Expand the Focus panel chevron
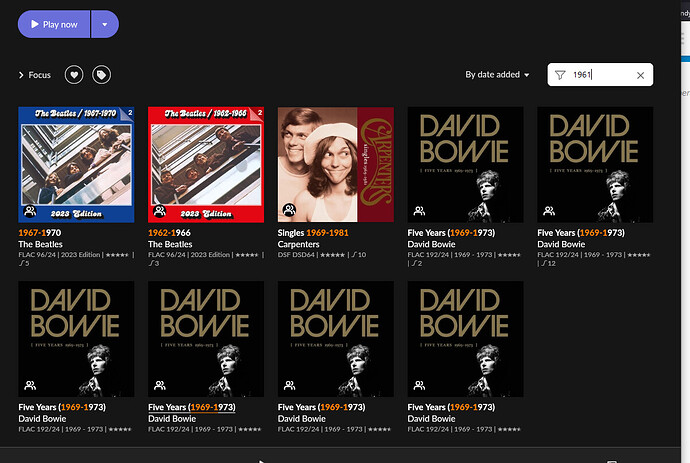The image size is (690, 463). coord(21,75)
